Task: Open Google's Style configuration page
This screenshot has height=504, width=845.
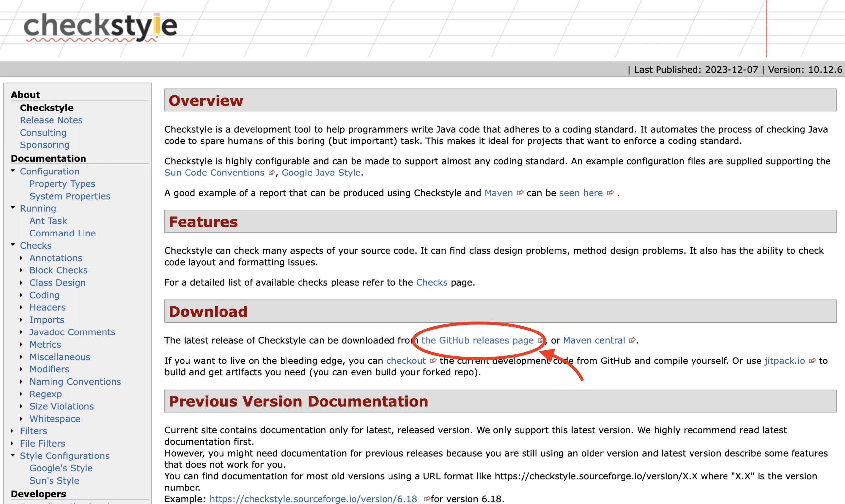Action: click(x=61, y=468)
